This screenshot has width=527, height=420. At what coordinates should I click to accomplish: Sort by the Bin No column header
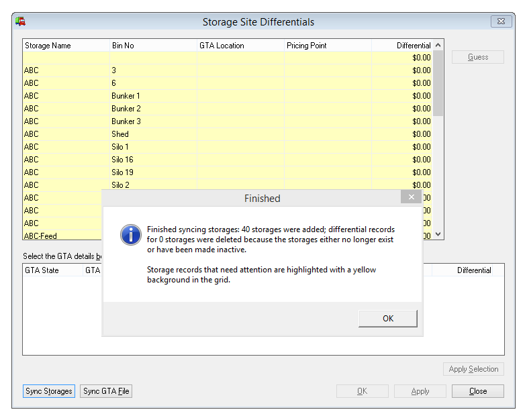[152, 46]
